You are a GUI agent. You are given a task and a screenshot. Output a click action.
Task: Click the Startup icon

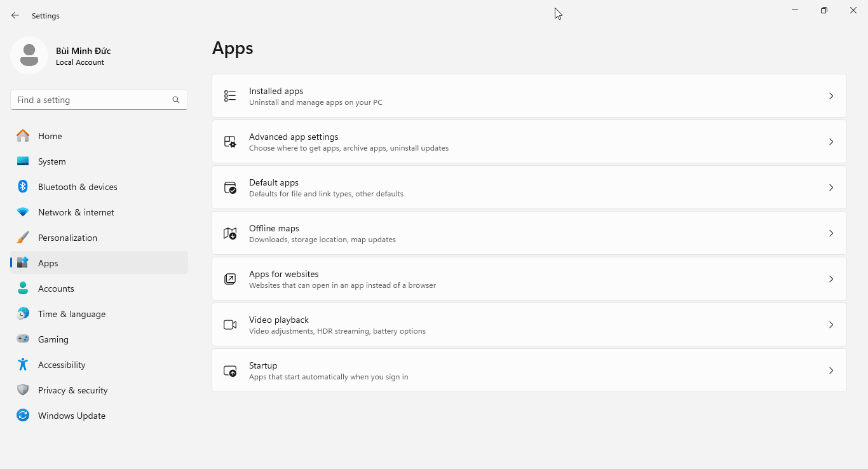click(x=230, y=370)
